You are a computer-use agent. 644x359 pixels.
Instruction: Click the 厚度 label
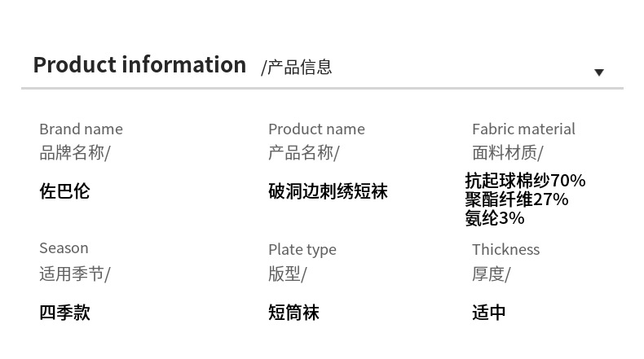pyautogui.click(x=491, y=274)
